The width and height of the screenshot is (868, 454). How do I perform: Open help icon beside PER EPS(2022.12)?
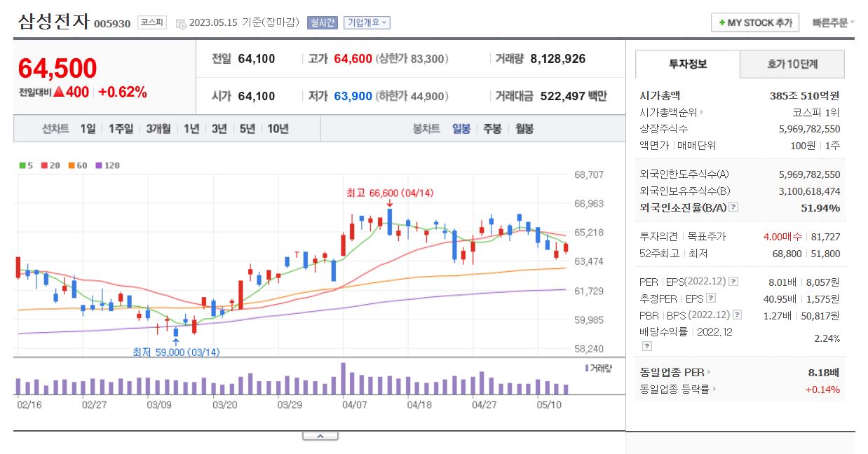click(x=733, y=282)
